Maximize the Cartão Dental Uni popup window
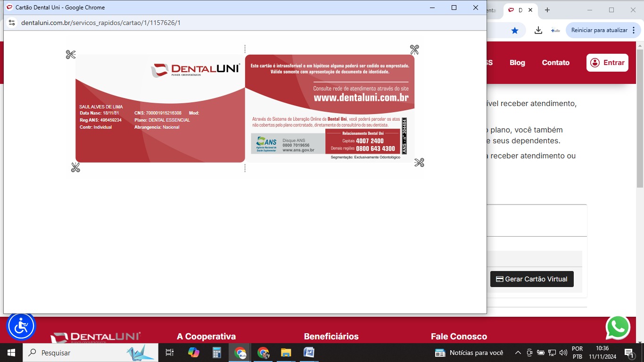The width and height of the screenshot is (644, 362). pyautogui.click(x=454, y=8)
